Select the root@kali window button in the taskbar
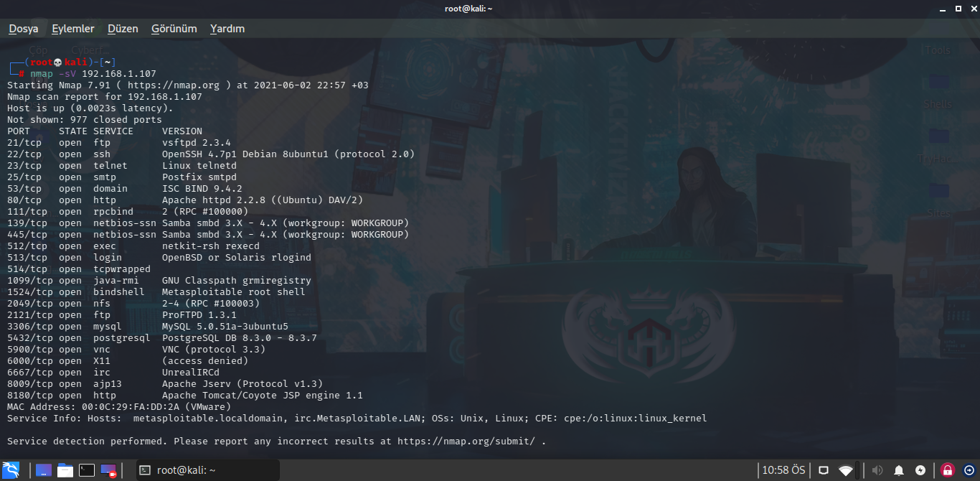This screenshot has height=481, width=980. tap(207, 470)
